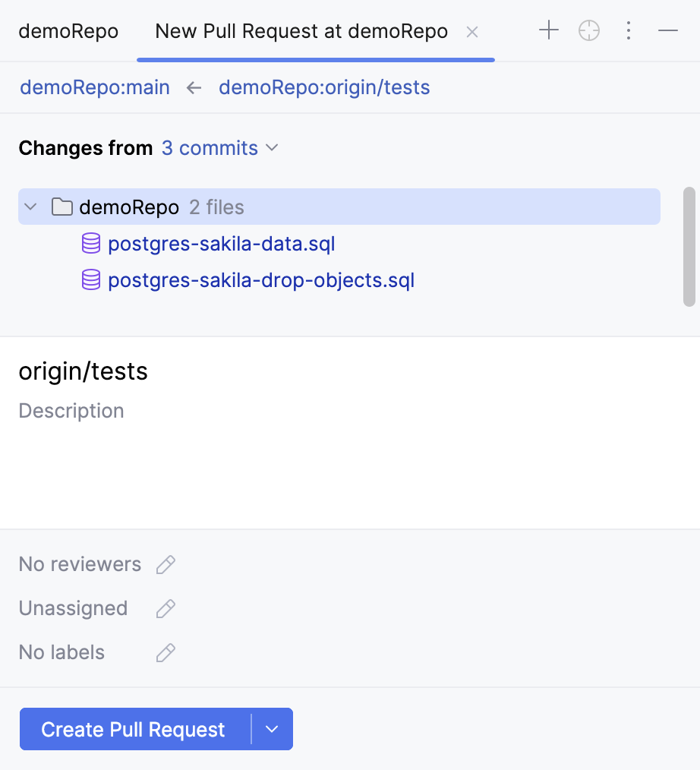Click the Create Pull Request button
This screenshot has height=770, width=700.
coord(134,729)
